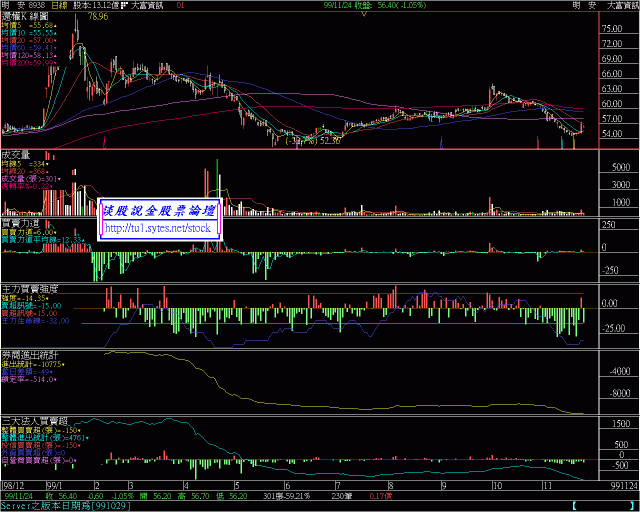Click the header quote 56.40(-1.05%)

pos(402,5)
